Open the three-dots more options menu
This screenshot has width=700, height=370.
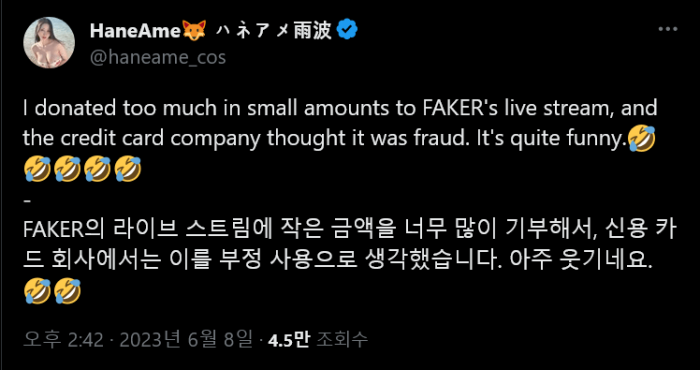pos(668,29)
